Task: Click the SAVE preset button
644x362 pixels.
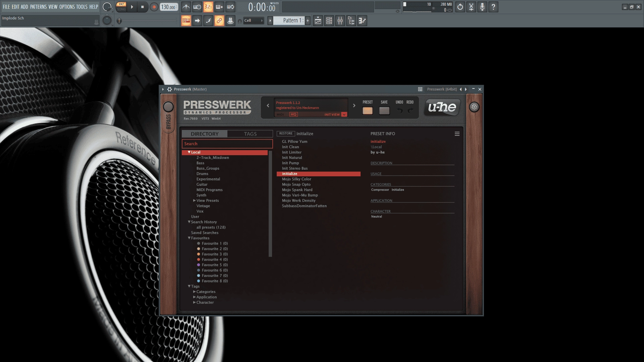Action: (384, 111)
